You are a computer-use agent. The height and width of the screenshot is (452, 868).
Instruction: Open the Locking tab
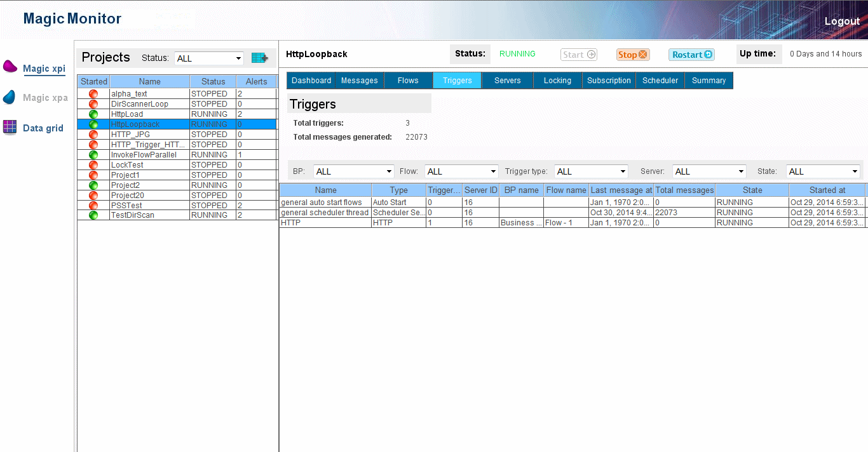pos(558,81)
